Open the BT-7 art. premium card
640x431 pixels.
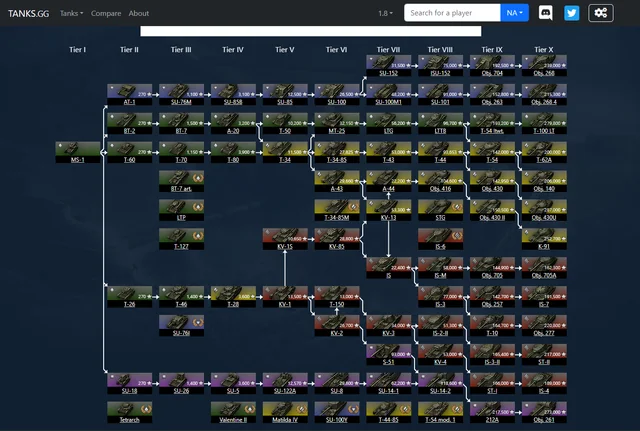pyautogui.click(x=181, y=181)
